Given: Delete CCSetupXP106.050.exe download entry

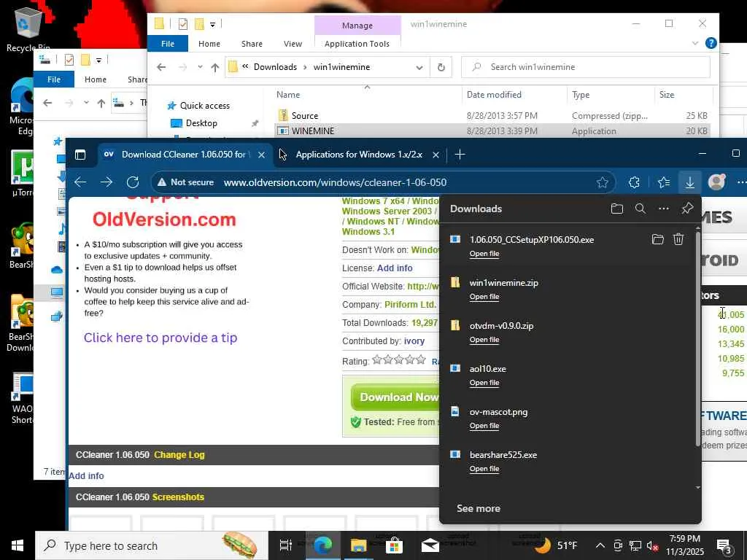Looking at the screenshot, I should coord(678,239).
